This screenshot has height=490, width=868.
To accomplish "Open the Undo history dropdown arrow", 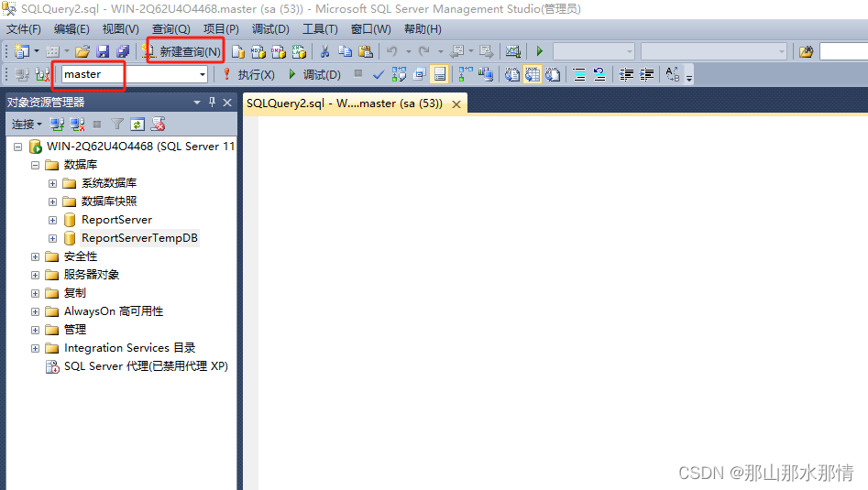I will click(x=409, y=51).
